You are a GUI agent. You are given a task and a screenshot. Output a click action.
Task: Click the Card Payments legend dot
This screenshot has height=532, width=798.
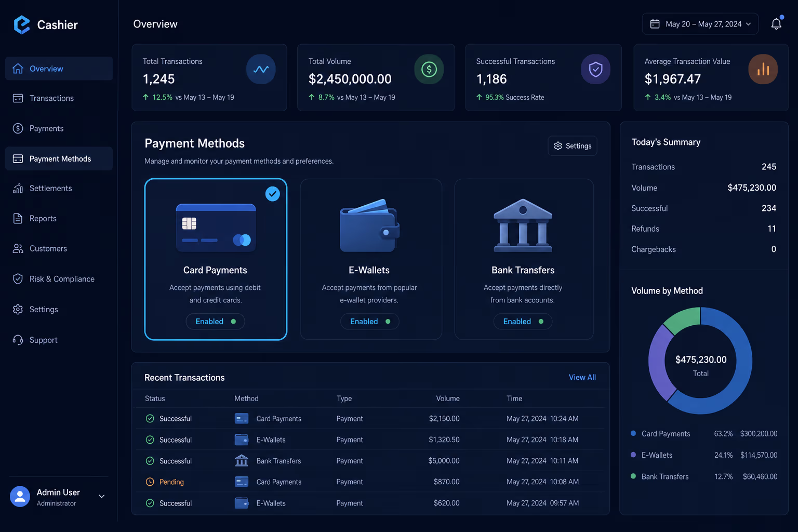[633, 433]
